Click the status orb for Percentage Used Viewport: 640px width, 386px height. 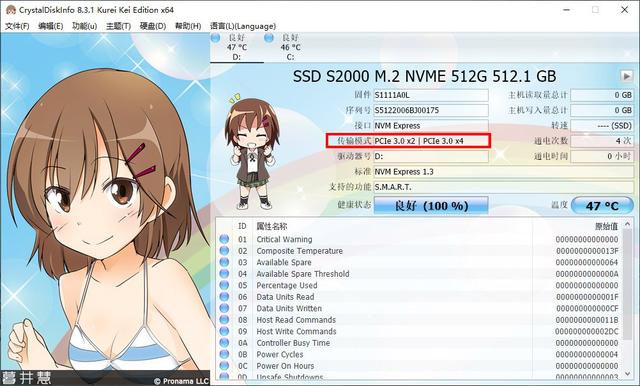(x=224, y=285)
